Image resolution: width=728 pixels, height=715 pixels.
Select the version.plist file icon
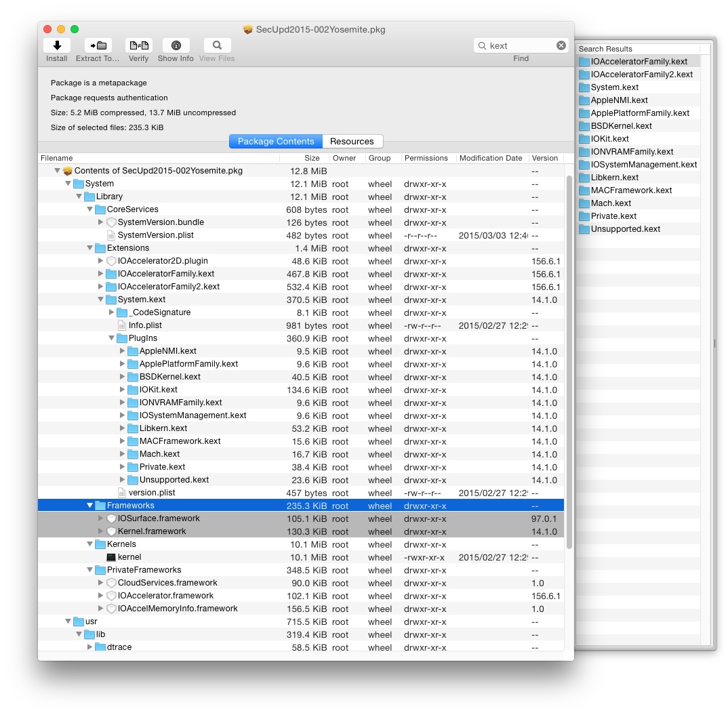coord(121,493)
